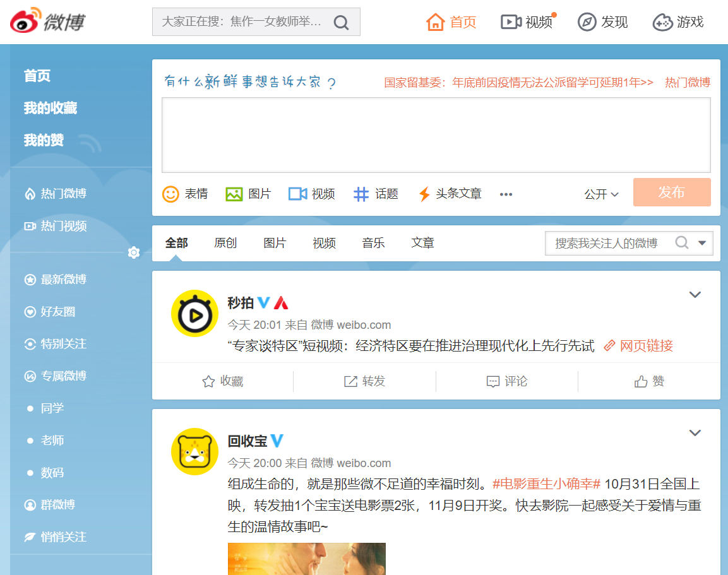Click the 游戏 gamepad icon in header

[x=662, y=23]
